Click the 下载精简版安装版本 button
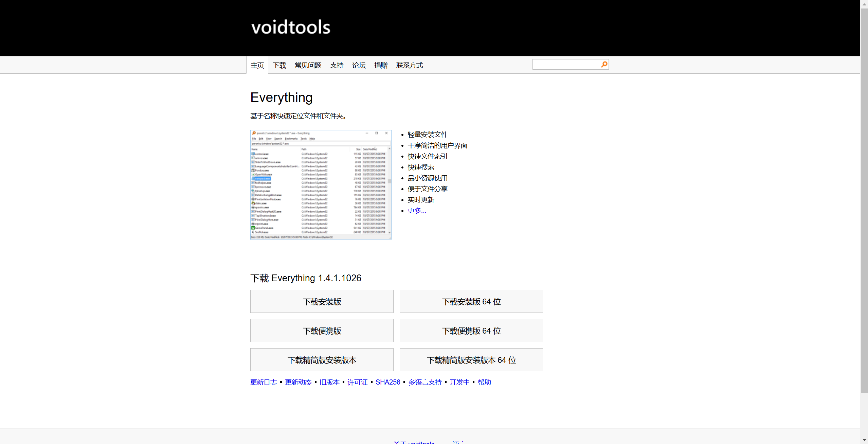The height and width of the screenshot is (444, 868). [322, 360]
